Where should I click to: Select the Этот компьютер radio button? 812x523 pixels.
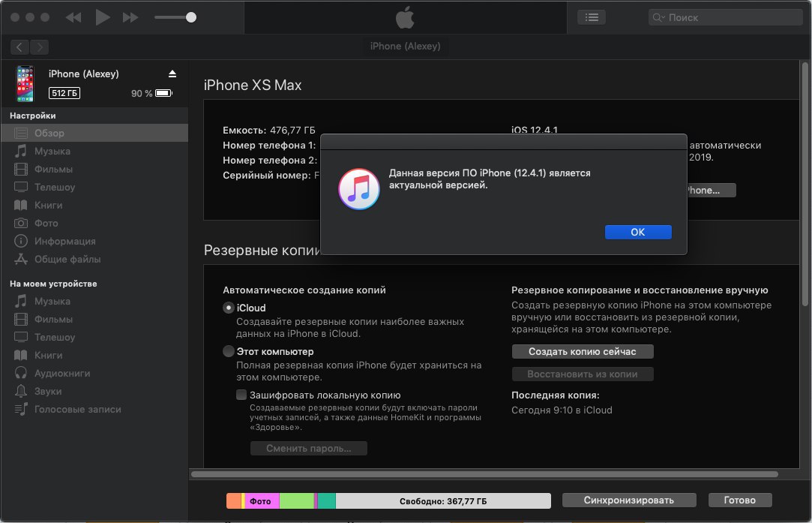click(229, 351)
